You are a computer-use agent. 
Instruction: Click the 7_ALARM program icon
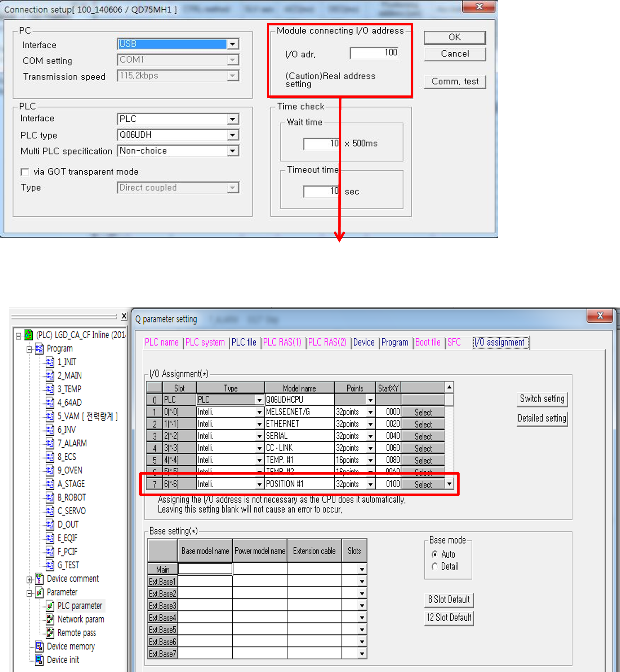(50, 443)
